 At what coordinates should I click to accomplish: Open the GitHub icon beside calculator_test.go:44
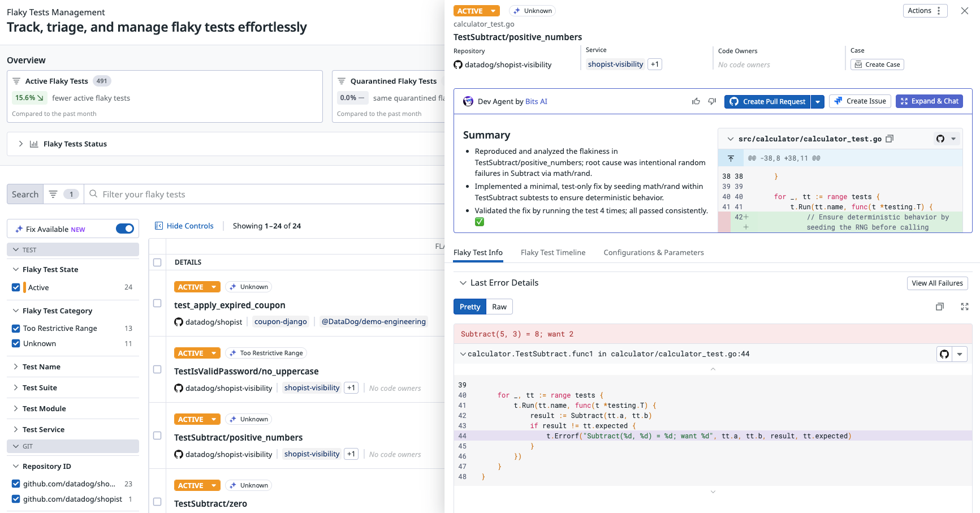pos(944,354)
